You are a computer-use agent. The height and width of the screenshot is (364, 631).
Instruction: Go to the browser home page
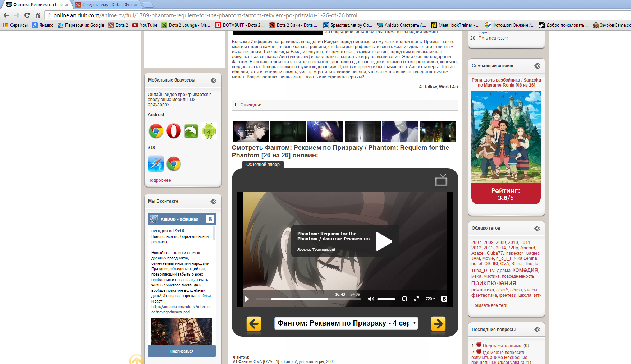(x=37, y=15)
